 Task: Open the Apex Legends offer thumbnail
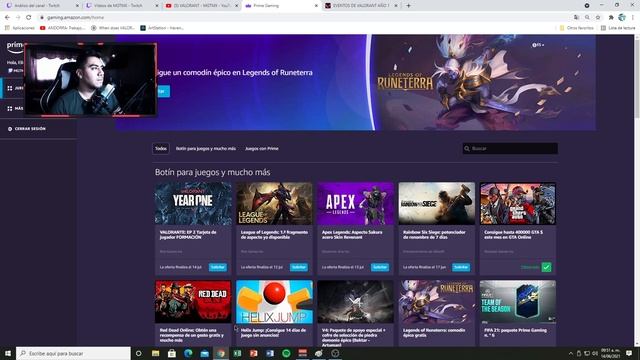click(356, 203)
